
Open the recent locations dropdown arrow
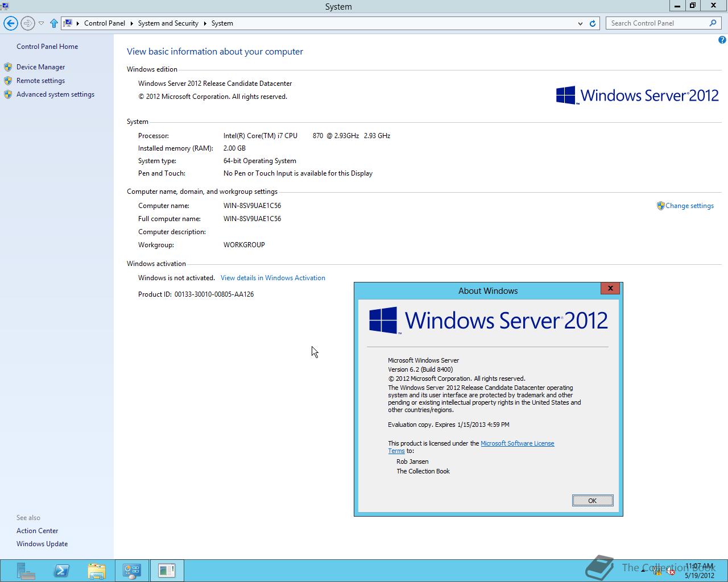41,23
